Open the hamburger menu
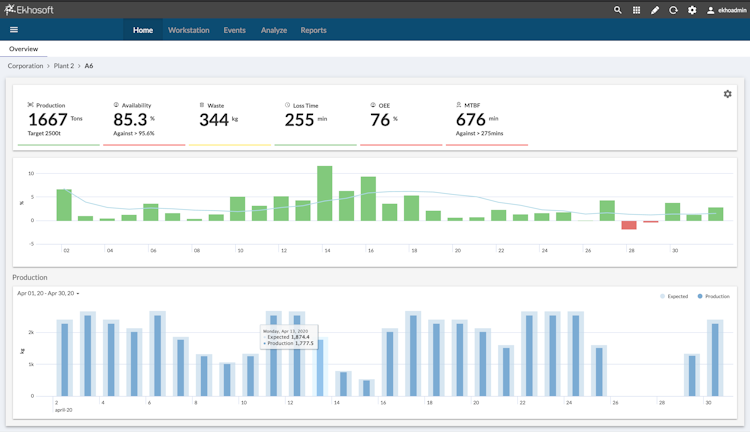750x432 pixels. coord(14,30)
